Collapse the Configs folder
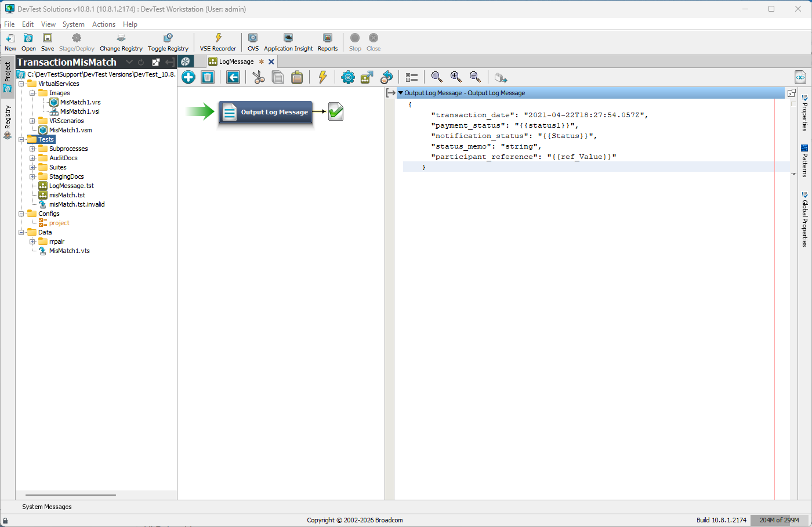Viewport: 812px width, 527px height. [x=21, y=214]
